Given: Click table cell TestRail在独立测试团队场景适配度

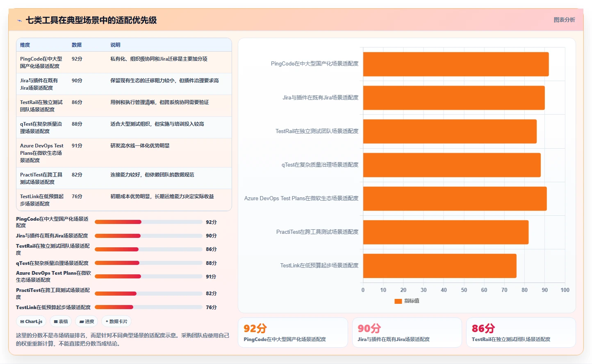Looking at the screenshot, I should pyautogui.click(x=41, y=106).
